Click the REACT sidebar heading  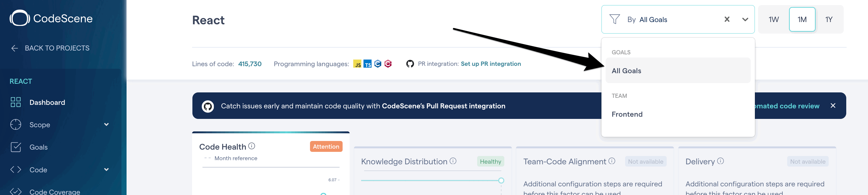pyautogui.click(x=20, y=81)
